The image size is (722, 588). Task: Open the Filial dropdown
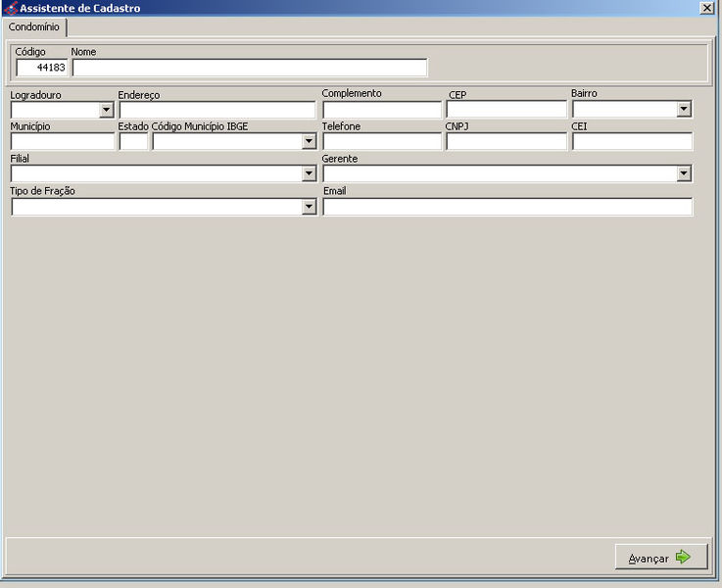pos(309,174)
